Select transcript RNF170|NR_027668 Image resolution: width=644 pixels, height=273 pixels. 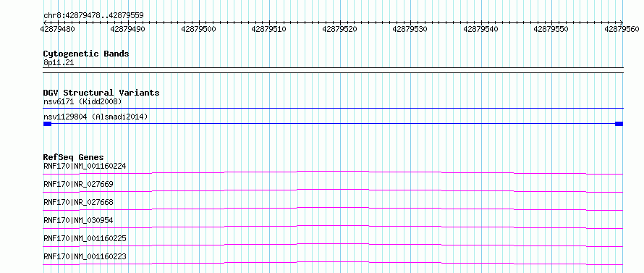[78, 202]
